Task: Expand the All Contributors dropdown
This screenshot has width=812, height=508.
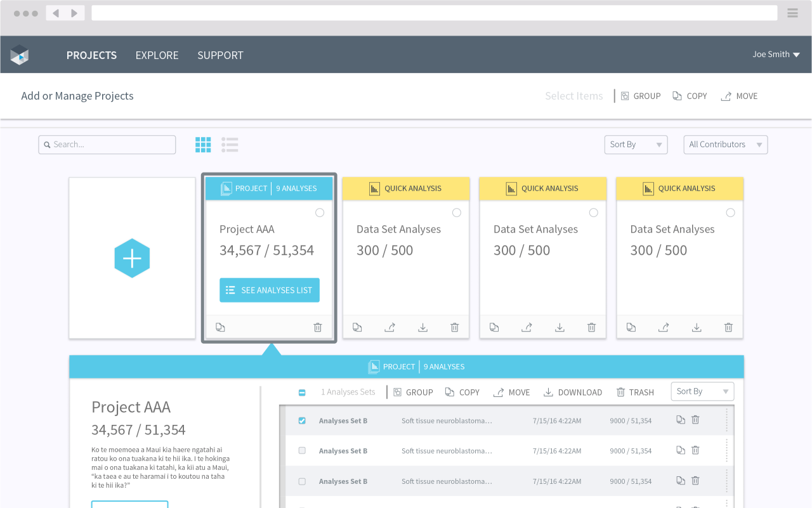Action: 725,145
